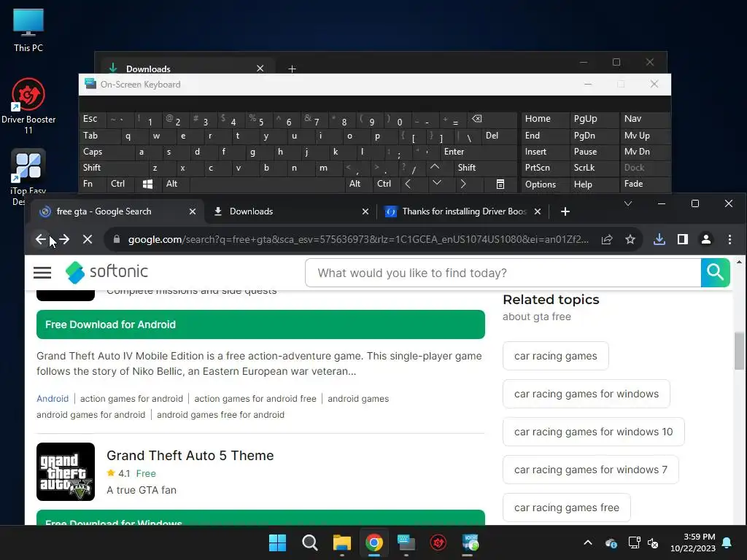The width and height of the screenshot is (747, 560).
Task: View site information lock icon
Action: point(117,239)
